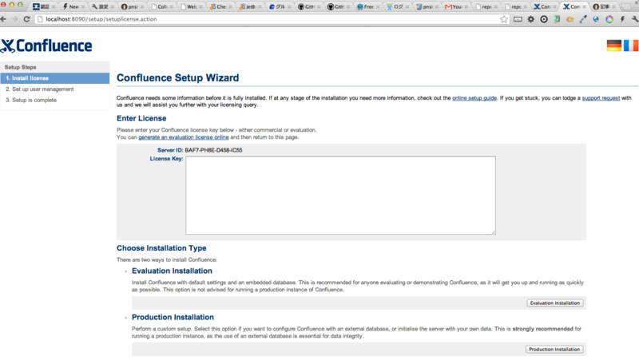
Task: Select step '3. Setup is complete'
Action: tap(31, 100)
